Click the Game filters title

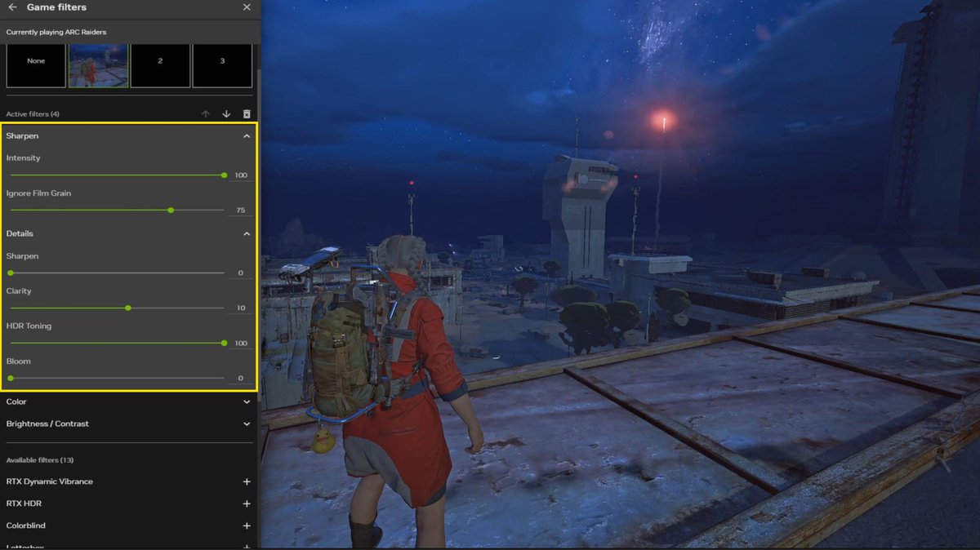point(56,7)
